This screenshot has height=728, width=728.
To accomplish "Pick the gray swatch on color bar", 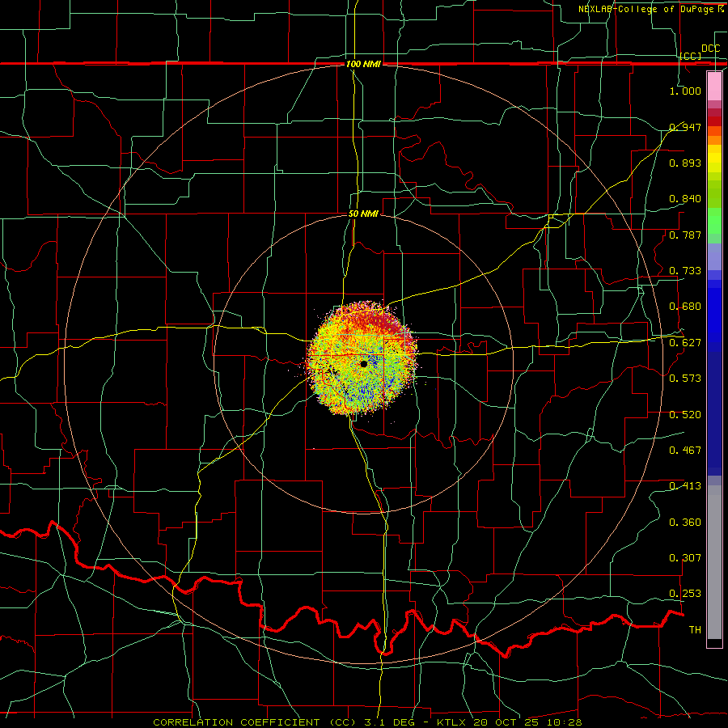I will (x=714, y=562).
